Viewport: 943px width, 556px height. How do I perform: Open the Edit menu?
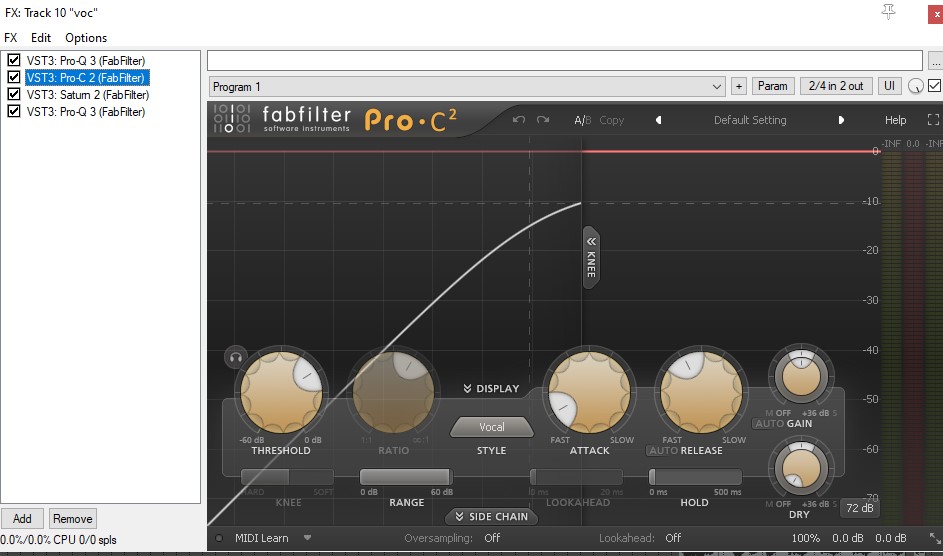tap(41, 37)
